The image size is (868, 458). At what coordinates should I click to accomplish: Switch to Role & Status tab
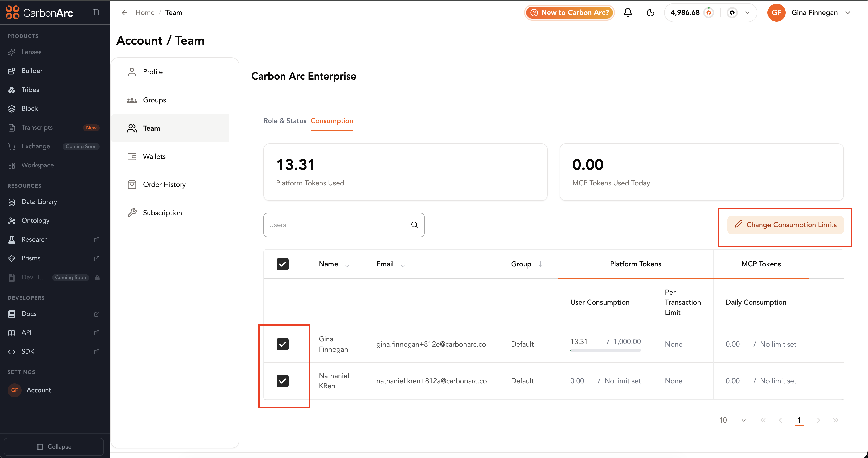[x=285, y=121]
